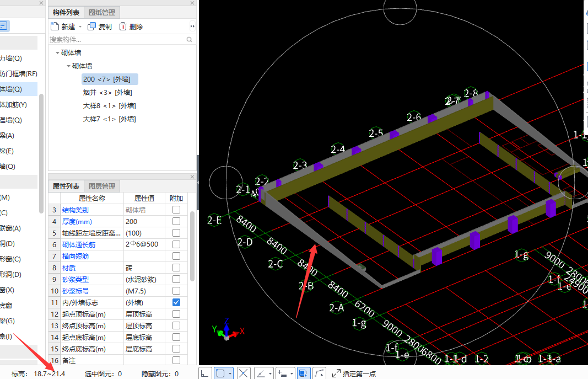
Task: Toggle 附加 checkbox for 砂浆类型 row
Action: pyautogui.click(x=176, y=279)
